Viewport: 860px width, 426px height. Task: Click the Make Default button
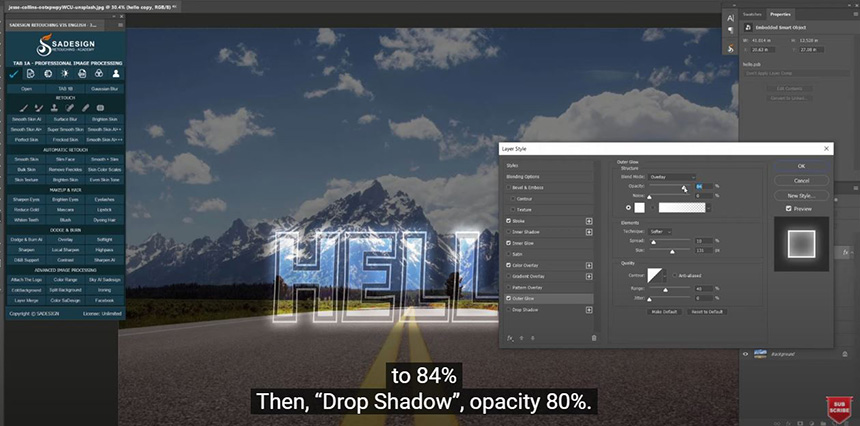(664, 311)
